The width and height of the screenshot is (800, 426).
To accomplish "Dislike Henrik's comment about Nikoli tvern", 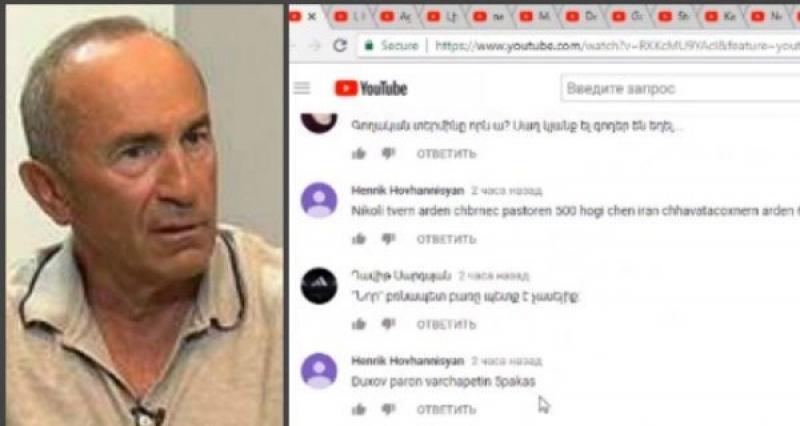I will click(388, 239).
